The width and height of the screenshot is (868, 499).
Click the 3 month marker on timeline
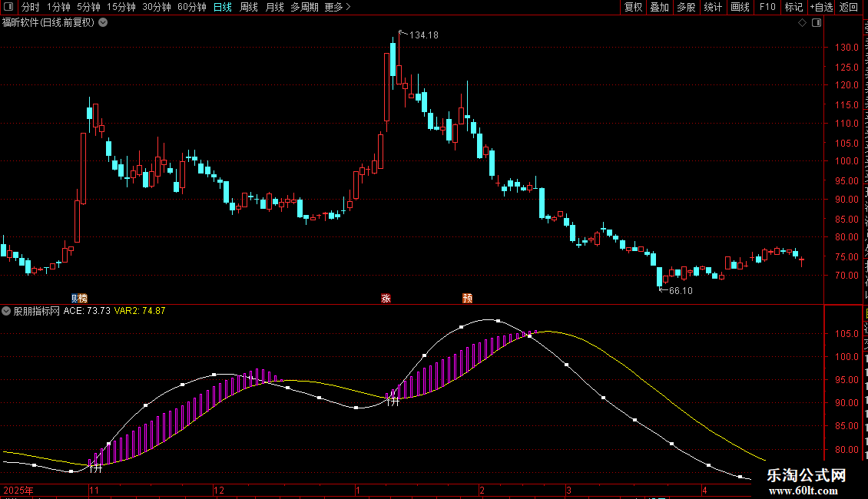click(568, 490)
